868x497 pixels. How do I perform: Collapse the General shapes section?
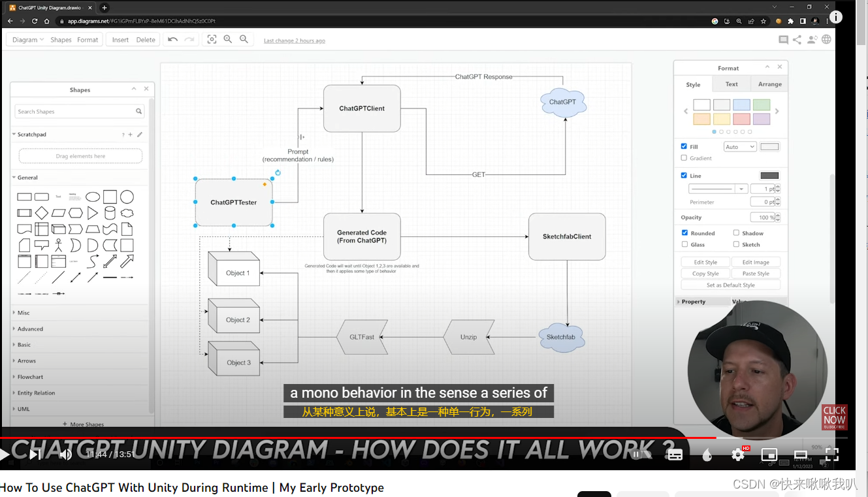pyautogui.click(x=25, y=178)
